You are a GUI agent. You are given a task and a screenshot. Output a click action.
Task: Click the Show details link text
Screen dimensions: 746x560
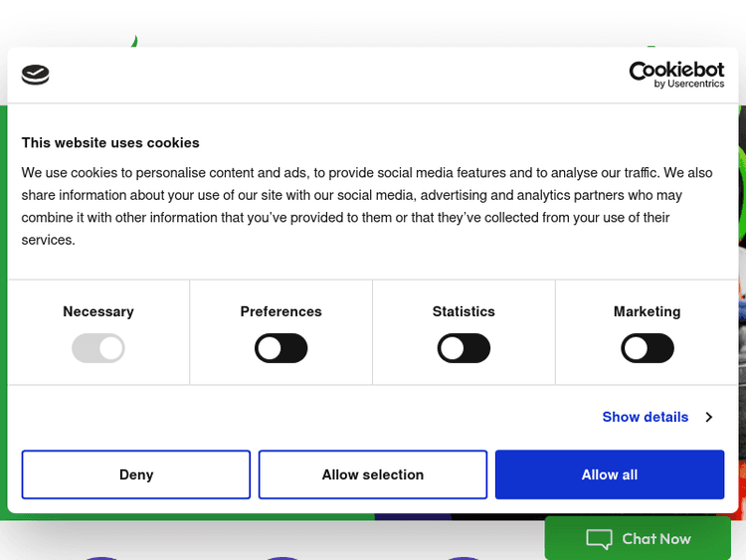click(645, 417)
